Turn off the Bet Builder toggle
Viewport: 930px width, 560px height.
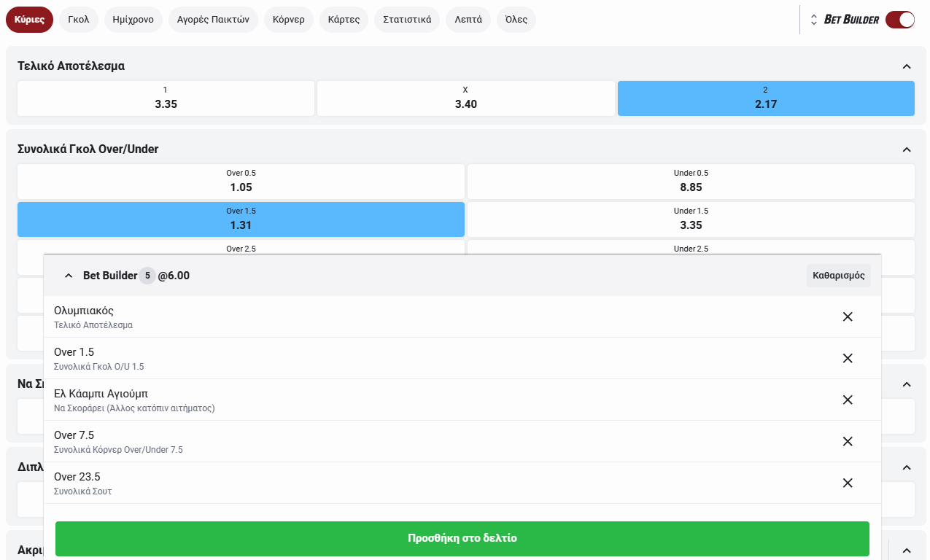coord(899,20)
